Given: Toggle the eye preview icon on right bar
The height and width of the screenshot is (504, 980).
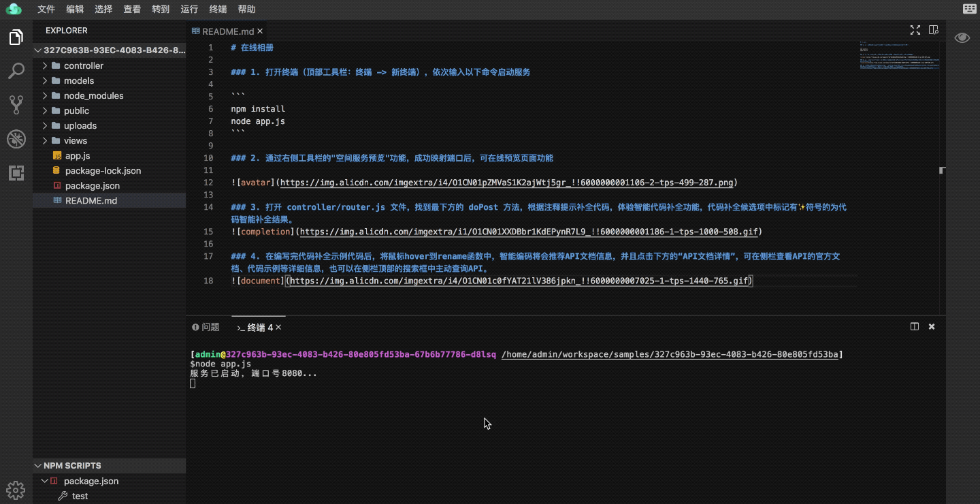Looking at the screenshot, I should pyautogui.click(x=962, y=37).
